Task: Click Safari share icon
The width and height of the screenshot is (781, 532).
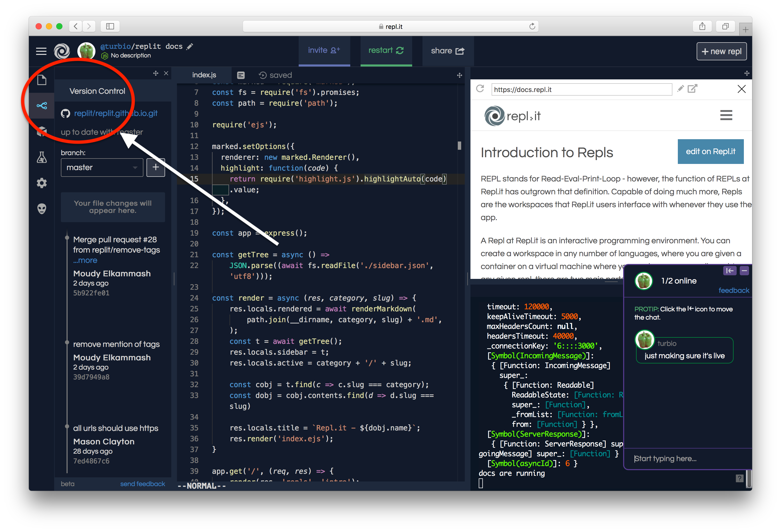Action: [702, 26]
